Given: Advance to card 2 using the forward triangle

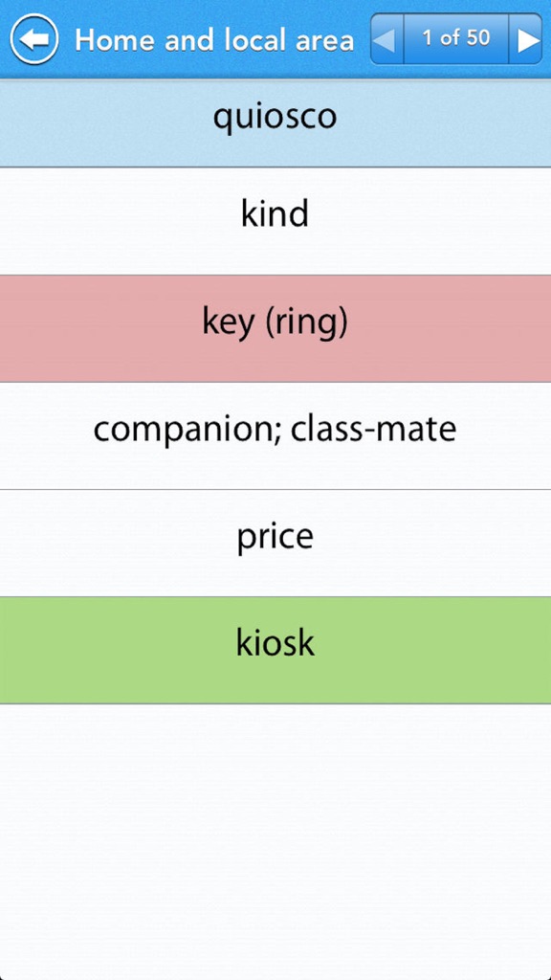Looking at the screenshot, I should [526, 39].
